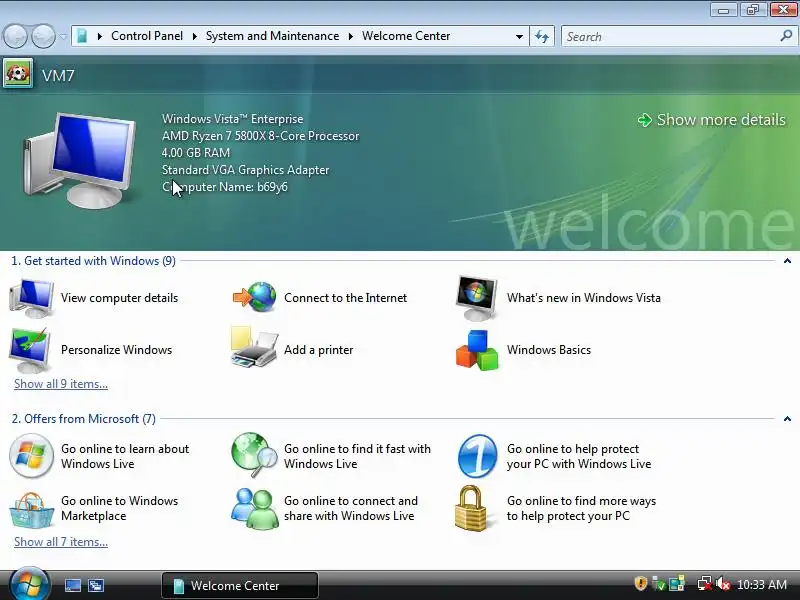The width and height of the screenshot is (800, 600).
Task: Click the connect and share Windows Live icon
Action: (254, 509)
